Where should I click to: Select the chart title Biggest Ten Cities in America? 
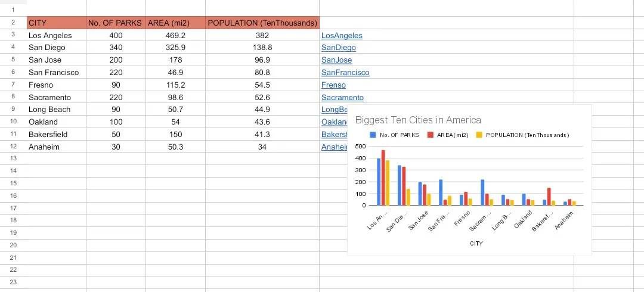pos(417,120)
